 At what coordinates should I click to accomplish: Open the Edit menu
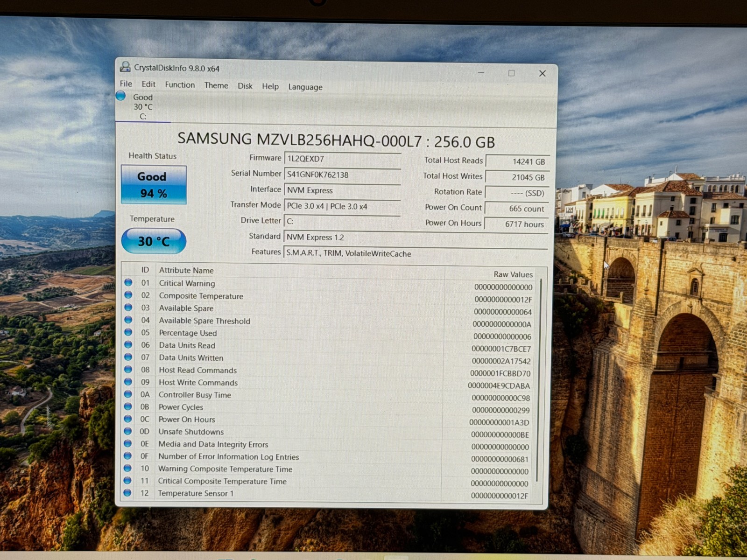pos(148,84)
